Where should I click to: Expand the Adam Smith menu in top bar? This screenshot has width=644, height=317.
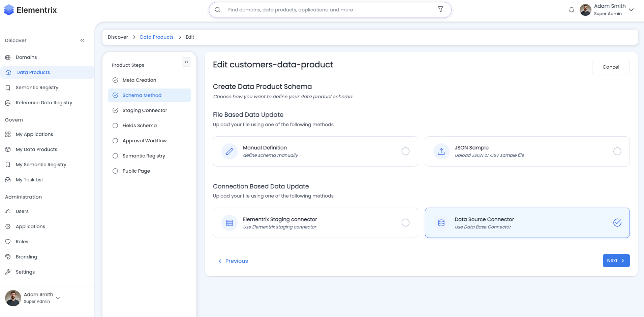coord(631,10)
